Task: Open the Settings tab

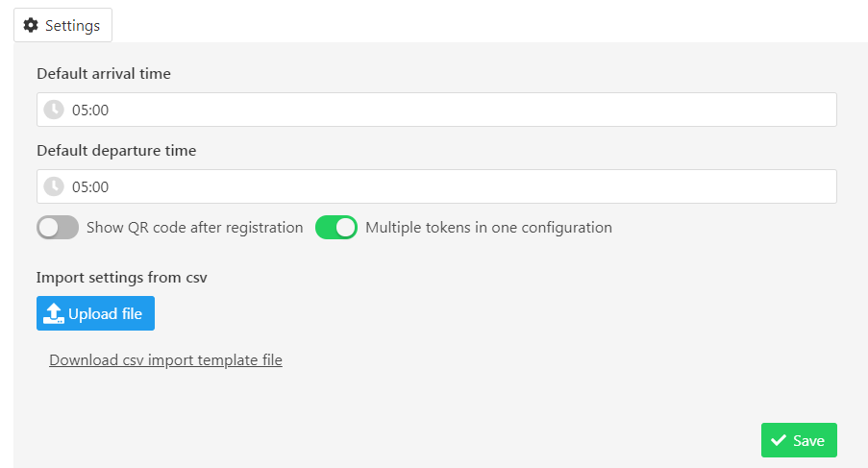Action: (x=62, y=26)
